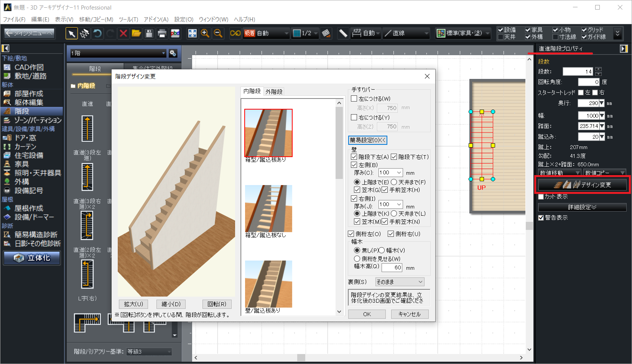Uncheck the 側桁左(O) checkbox
This screenshot has width=632, height=364.
(x=351, y=234)
